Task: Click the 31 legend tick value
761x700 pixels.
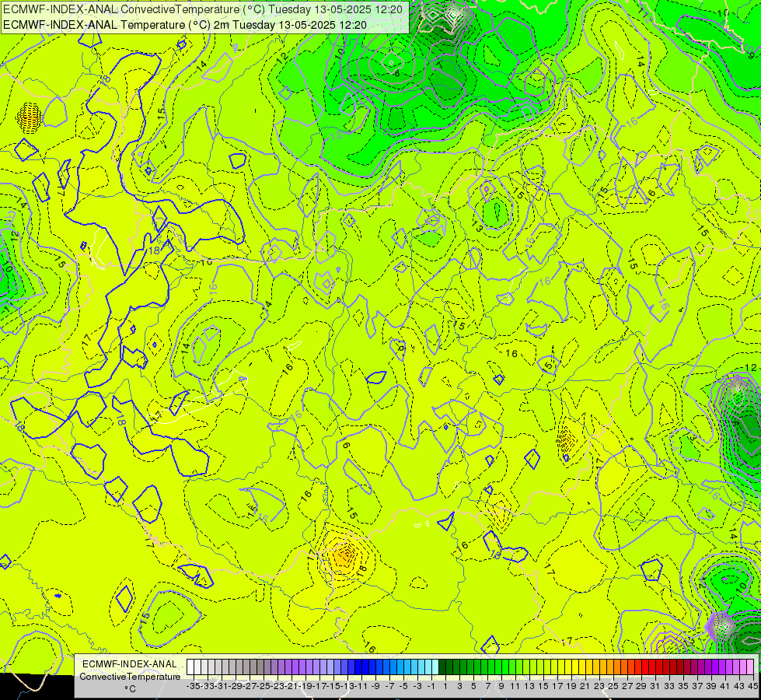Action: 655,686
